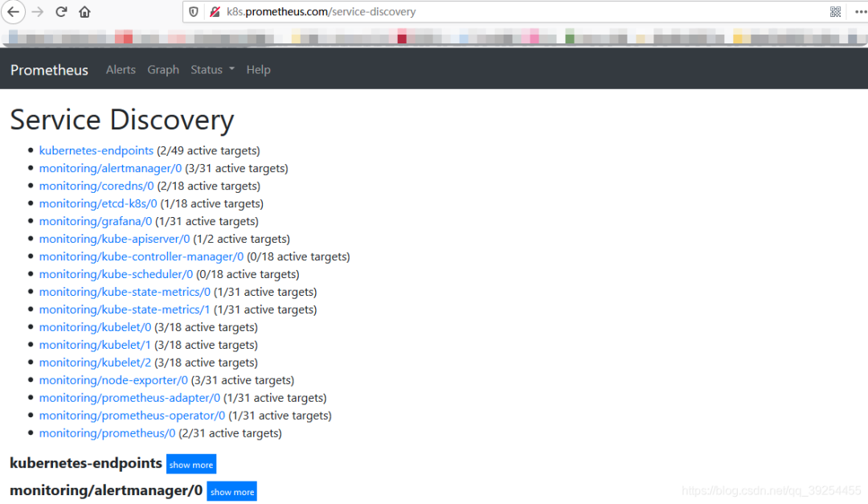Open monitoring/kube-state-metrics/0 link
The image size is (868, 504).
pyautogui.click(x=125, y=292)
